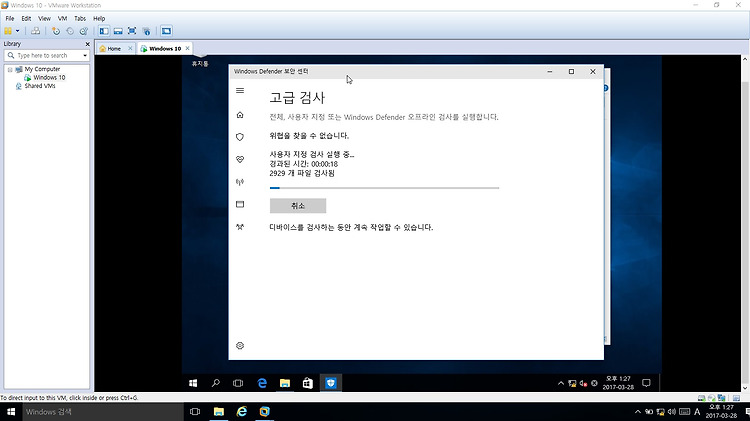The image size is (750, 421).
Task: Click the host IME language indicator A
Action: point(697,412)
